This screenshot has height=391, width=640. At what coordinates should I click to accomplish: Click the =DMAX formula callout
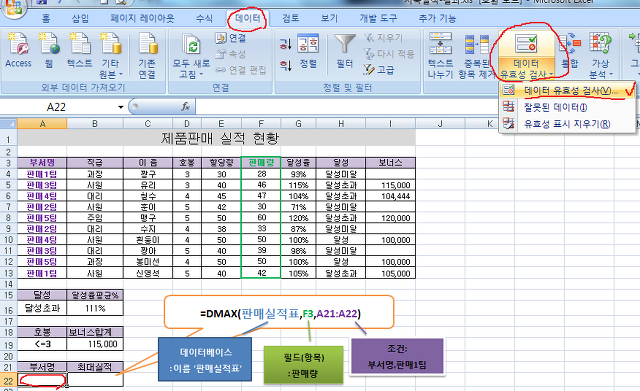[279, 313]
